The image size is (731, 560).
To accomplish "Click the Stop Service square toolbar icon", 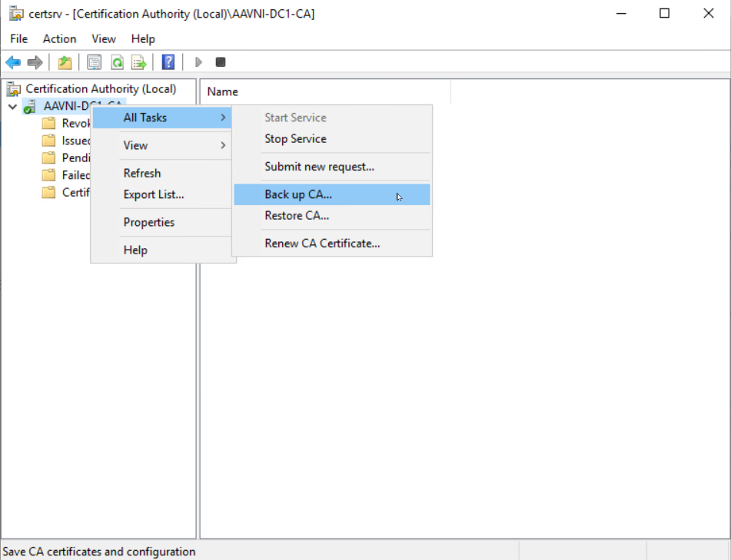I will 221,62.
